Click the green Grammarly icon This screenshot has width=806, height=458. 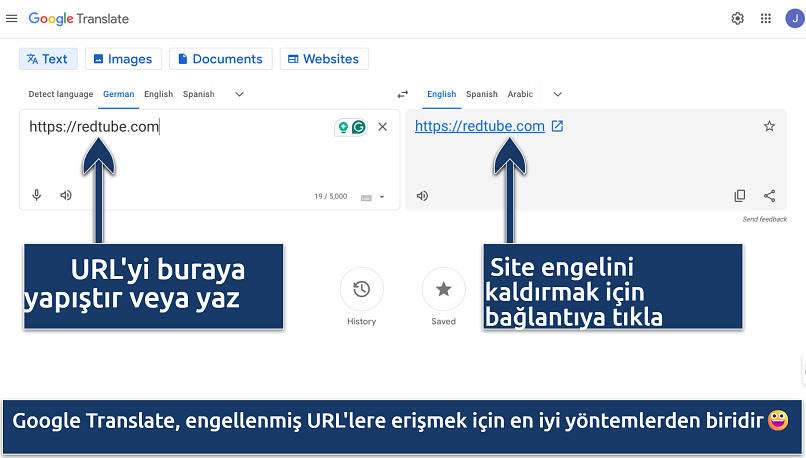tap(358, 127)
